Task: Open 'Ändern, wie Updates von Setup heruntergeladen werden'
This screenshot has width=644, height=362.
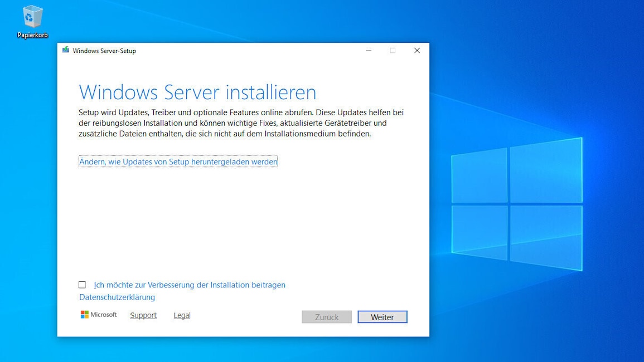Action: 178,162
